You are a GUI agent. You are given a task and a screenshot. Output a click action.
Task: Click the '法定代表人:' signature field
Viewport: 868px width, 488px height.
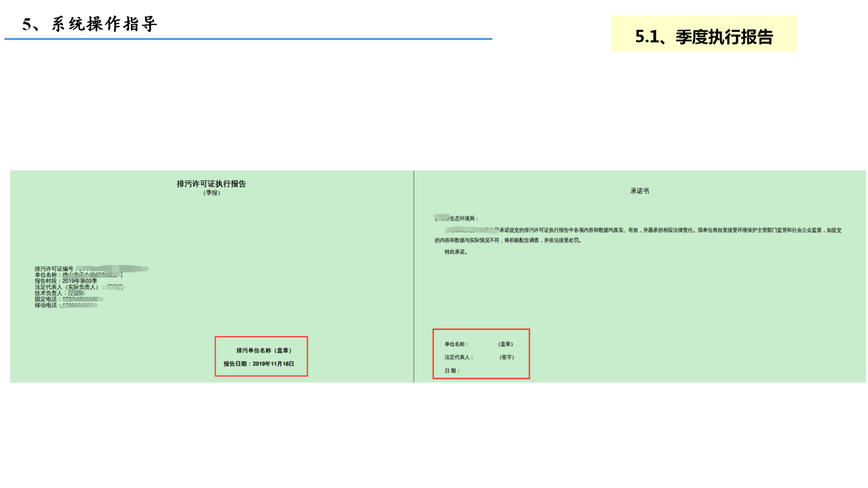pyautogui.click(x=459, y=357)
